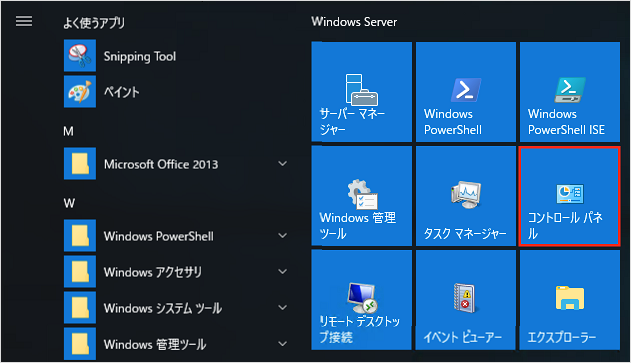Launch タスク マネージャー tile
Viewport: 631px width, 363px height.
click(x=466, y=196)
